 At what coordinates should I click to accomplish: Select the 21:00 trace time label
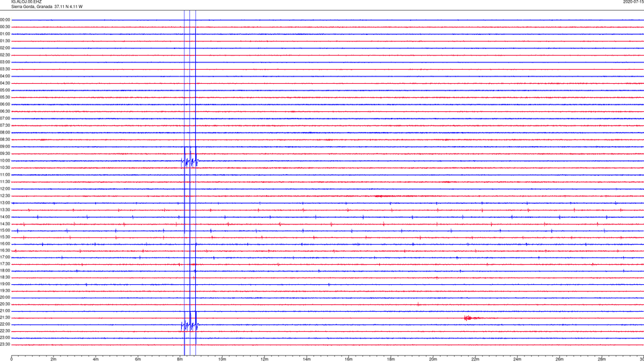point(5,311)
